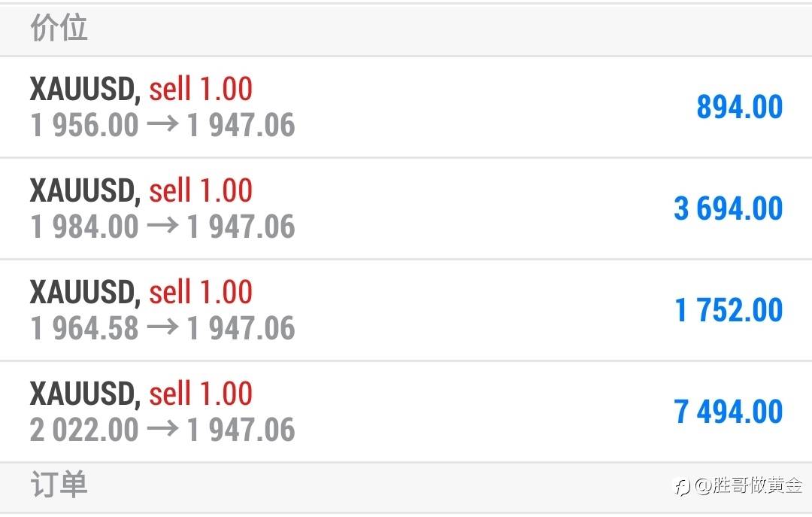Viewport: 812px width, 517px height.
Task: Select the XAUUSD sell position opened at 1 956.00
Action: click(x=406, y=107)
